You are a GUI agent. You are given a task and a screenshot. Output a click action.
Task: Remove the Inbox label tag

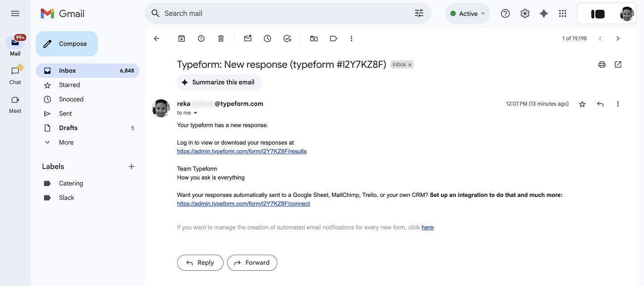[410, 64]
